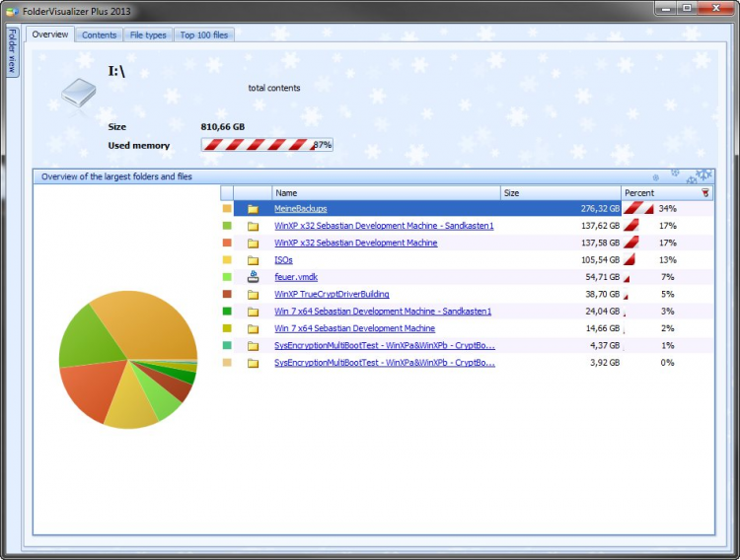Click the "total contents" label
Screen dimensions: 740x560
click(x=274, y=88)
